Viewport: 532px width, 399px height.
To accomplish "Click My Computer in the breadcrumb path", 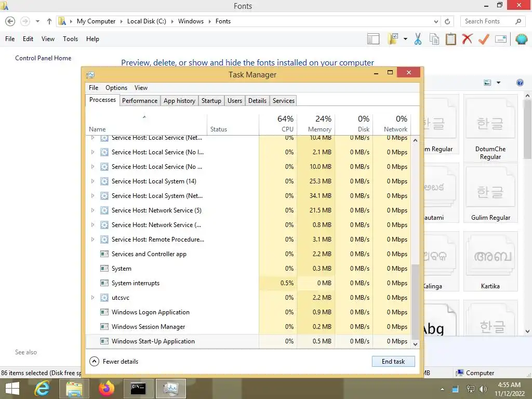I will (x=96, y=21).
